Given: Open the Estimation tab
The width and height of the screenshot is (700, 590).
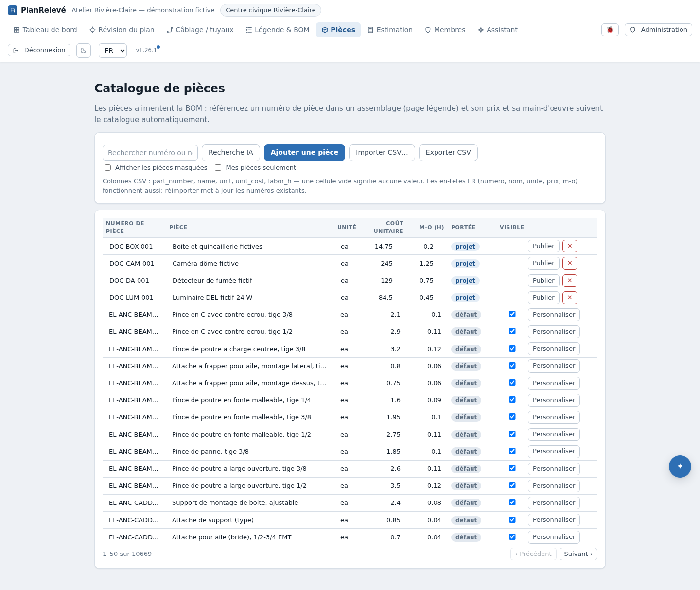Looking at the screenshot, I should (390, 30).
